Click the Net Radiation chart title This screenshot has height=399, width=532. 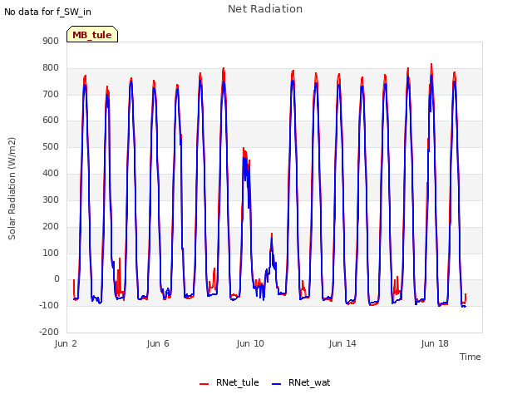pyautogui.click(x=265, y=9)
